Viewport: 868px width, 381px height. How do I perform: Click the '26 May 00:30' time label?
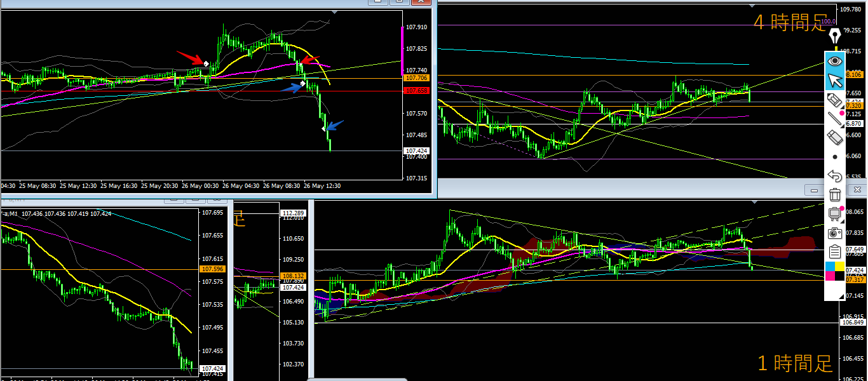201,186
